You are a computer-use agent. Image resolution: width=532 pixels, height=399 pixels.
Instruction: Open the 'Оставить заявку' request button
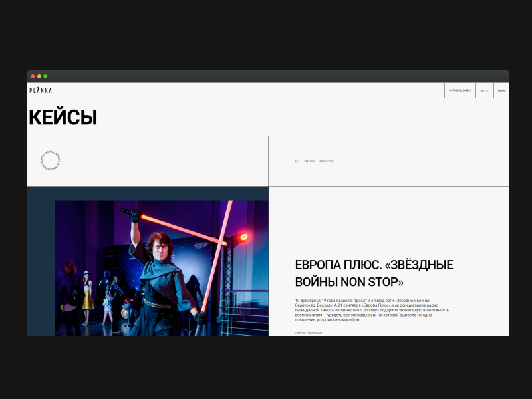pyautogui.click(x=460, y=90)
